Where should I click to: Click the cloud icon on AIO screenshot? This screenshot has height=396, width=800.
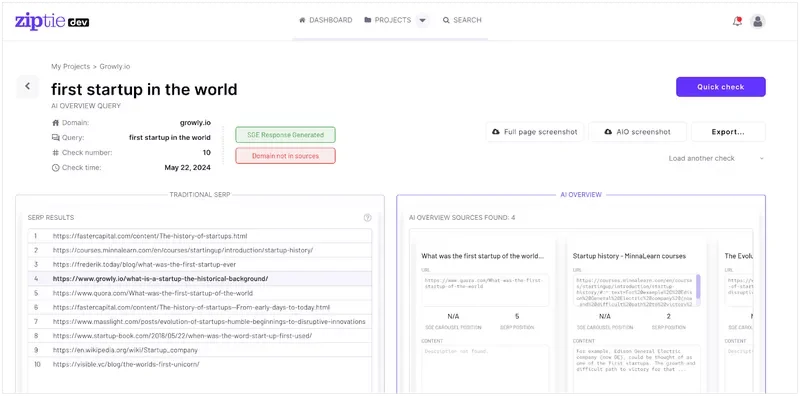coord(608,132)
